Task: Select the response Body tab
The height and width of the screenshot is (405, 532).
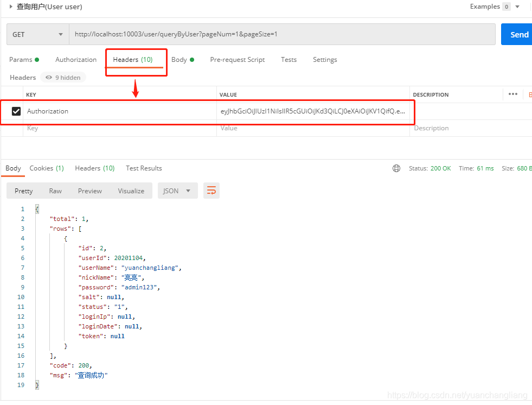Action: click(x=13, y=168)
